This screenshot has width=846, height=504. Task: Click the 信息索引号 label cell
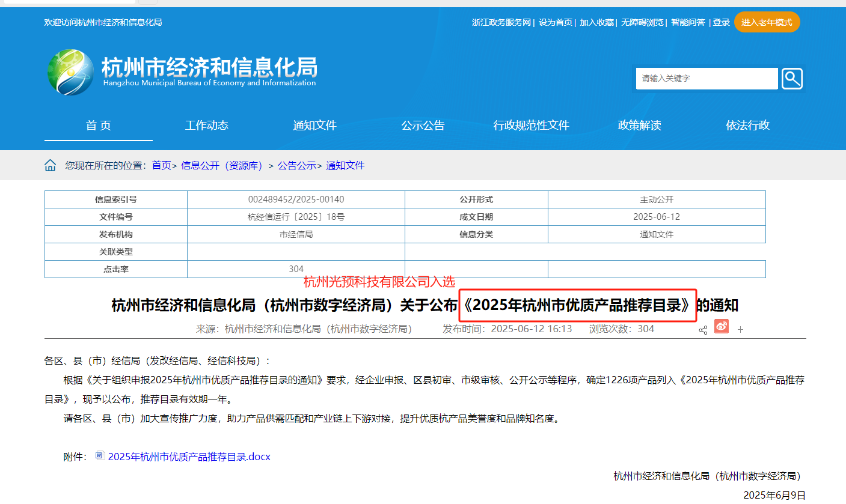pos(116,199)
